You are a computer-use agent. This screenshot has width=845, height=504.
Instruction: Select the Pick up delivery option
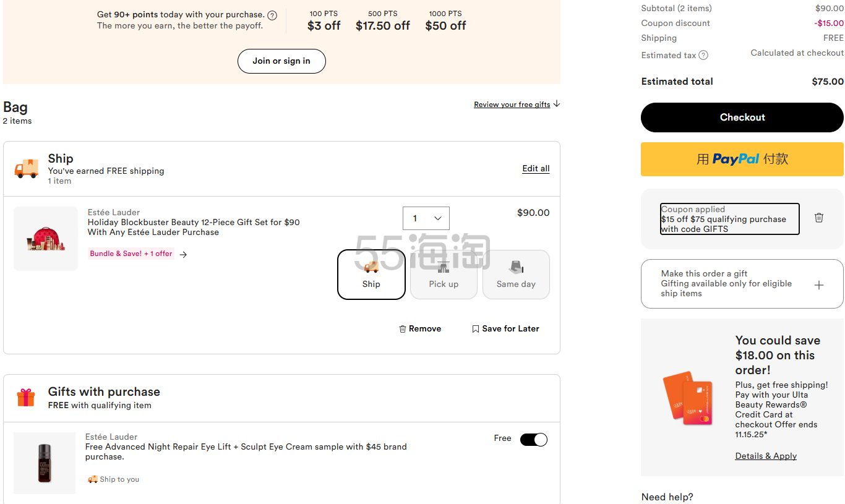click(444, 275)
